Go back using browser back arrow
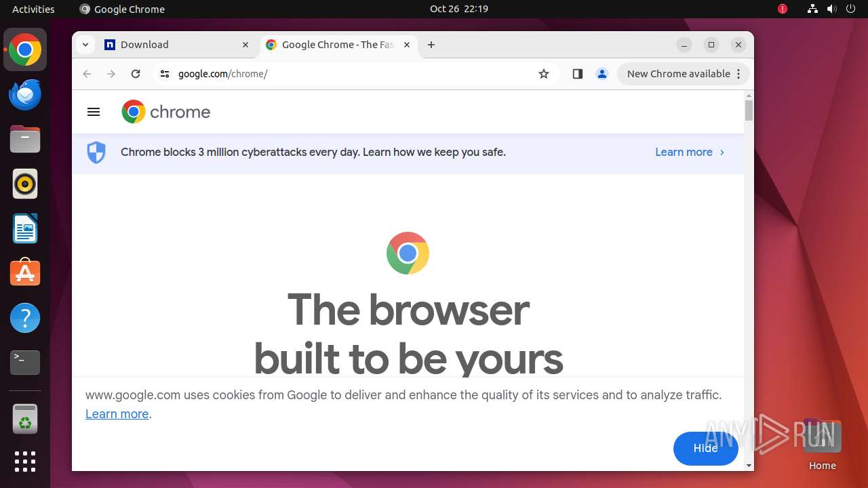The height and width of the screenshot is (488, 868). [x=87, y=74]
